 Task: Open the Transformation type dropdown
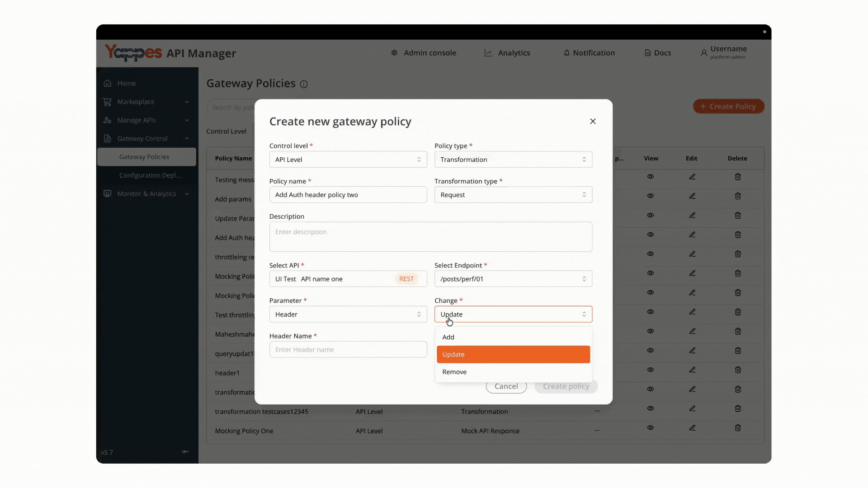click(x=513, y=195)
